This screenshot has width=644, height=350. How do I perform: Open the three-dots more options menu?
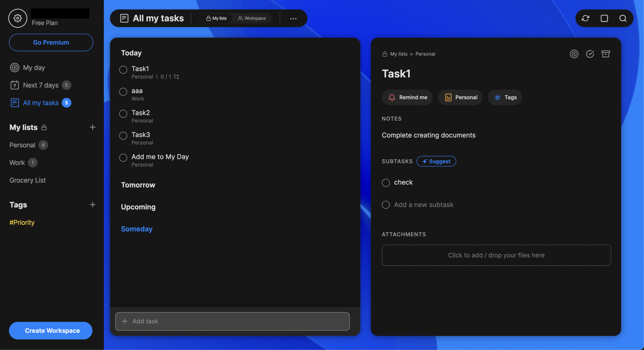pyautogui.click(x=293, y=18)
